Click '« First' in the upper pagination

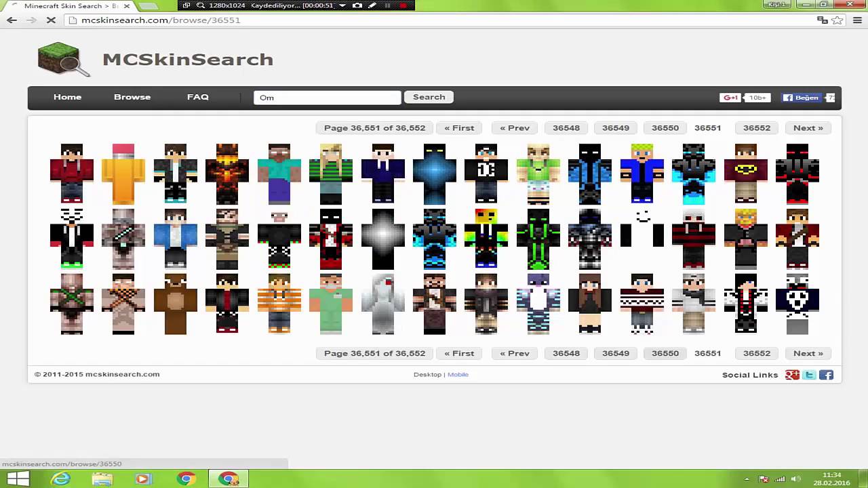point(459,127)
